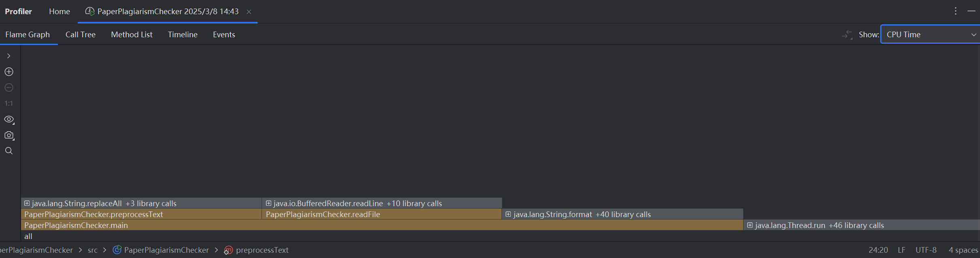Image resolution: width=980 pixels, height=258 pixels.
Task: Click the 24:20 line column indicator
Action: coord(878,250)
